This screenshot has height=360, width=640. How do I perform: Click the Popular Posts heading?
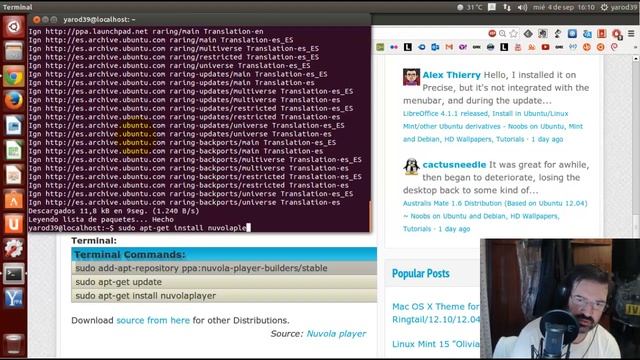pos(420,273)
